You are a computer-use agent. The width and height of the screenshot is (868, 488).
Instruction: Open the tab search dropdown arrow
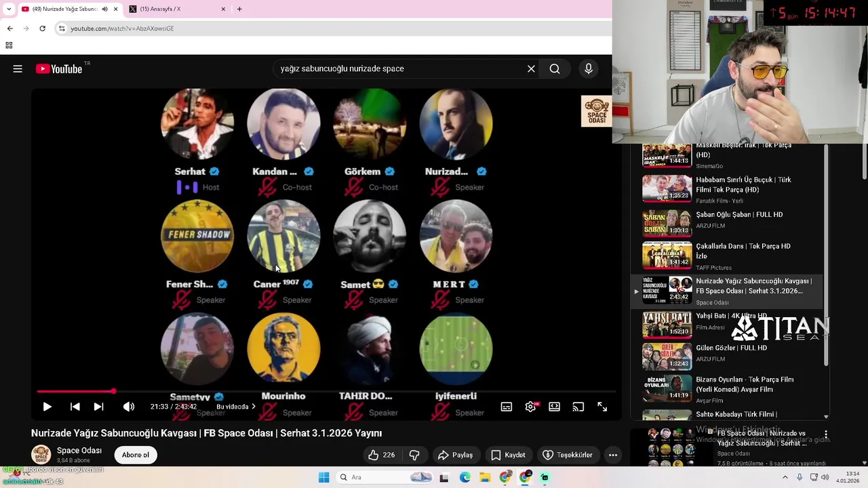pos(8,9)
